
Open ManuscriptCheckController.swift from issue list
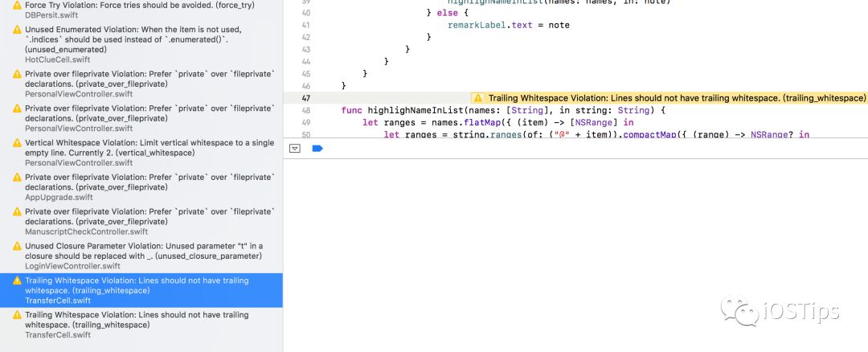86,232
